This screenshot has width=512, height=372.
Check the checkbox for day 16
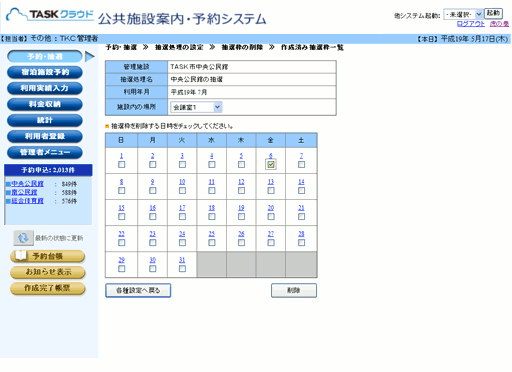(x=153, y=216)
